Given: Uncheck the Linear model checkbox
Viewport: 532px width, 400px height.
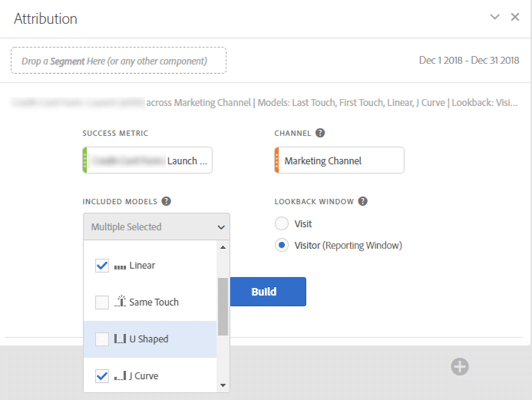Looking at the screenshot, I should click(x=102, y=266).
